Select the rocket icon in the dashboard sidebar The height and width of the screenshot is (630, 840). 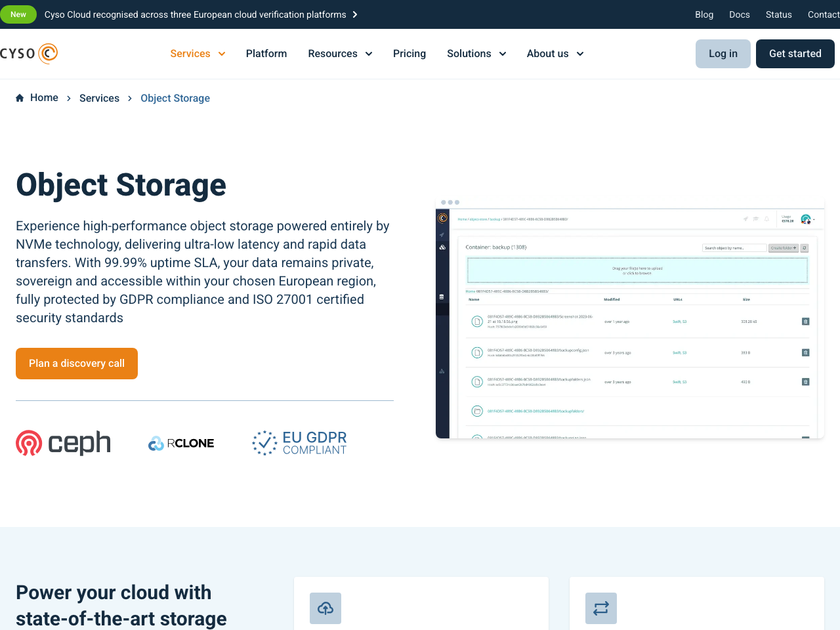coord(442,234)
